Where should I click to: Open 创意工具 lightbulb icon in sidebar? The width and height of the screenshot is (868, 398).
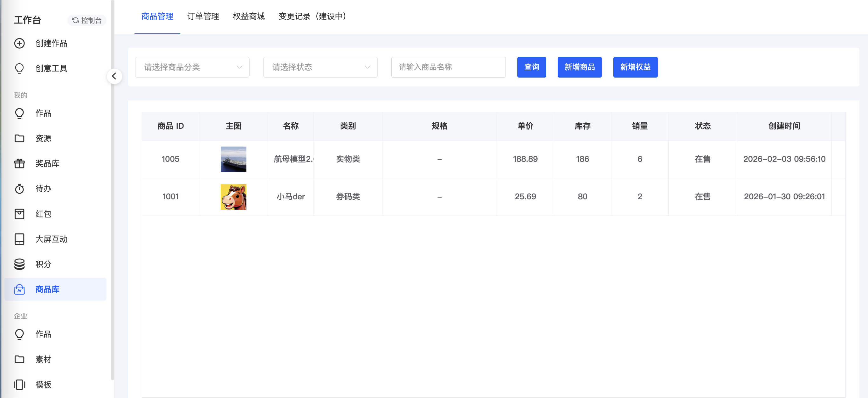pos(19,68)
